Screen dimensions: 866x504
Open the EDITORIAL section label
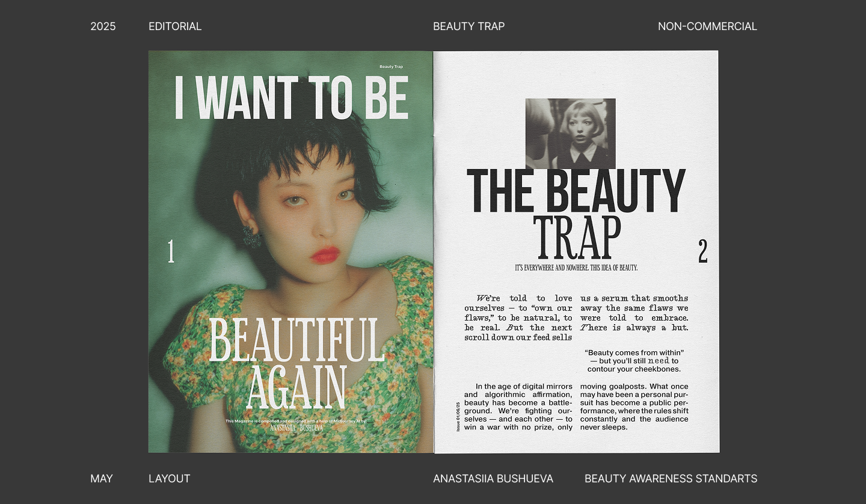tap(174, 26)
